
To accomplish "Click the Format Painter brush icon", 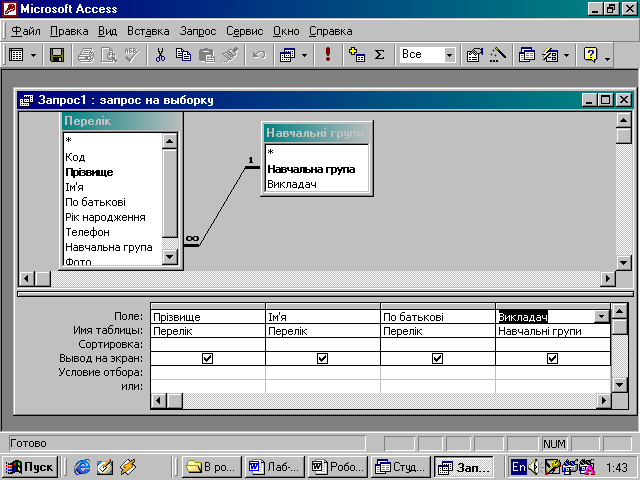I will tap(230, 55).
